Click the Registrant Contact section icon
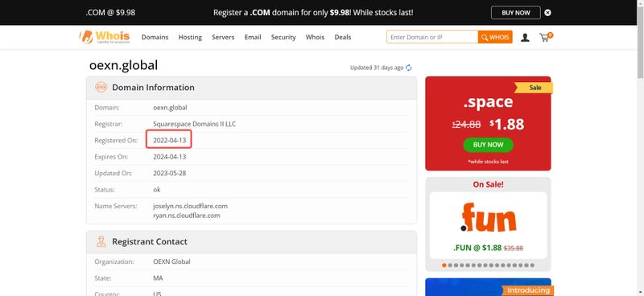This screenshot has height=296, width=644. 101,241
